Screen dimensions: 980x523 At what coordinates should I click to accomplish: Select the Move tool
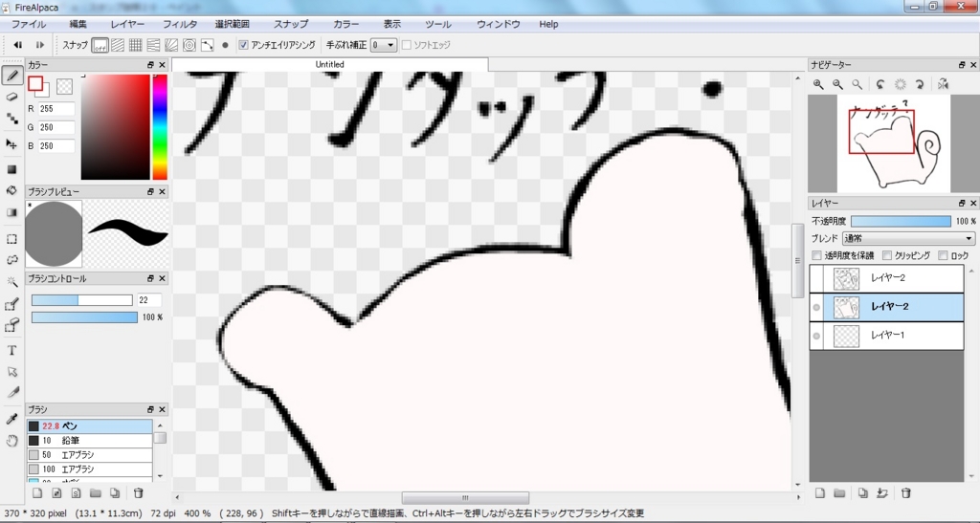[11, 144]
